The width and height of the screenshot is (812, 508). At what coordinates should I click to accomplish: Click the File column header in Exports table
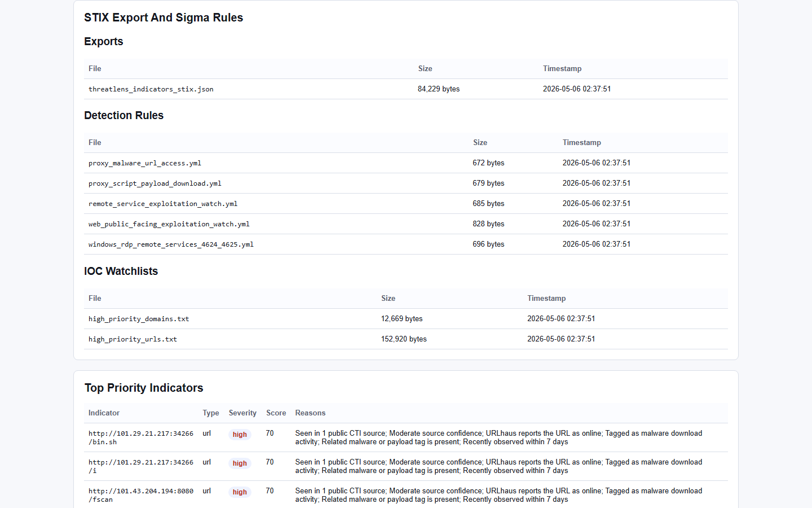tap(95, 69)
